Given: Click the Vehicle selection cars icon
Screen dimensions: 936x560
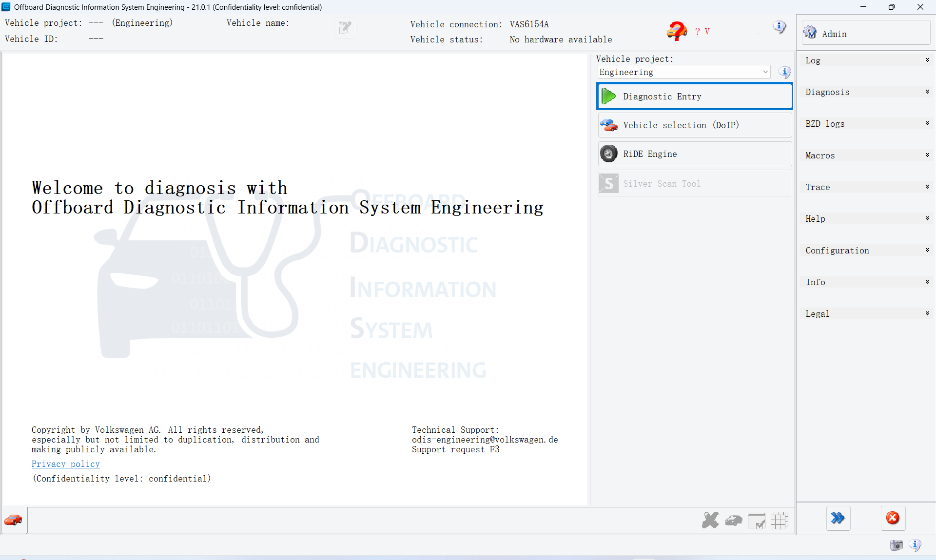Looking at the screenshot, I should click(x=608, y=125).
